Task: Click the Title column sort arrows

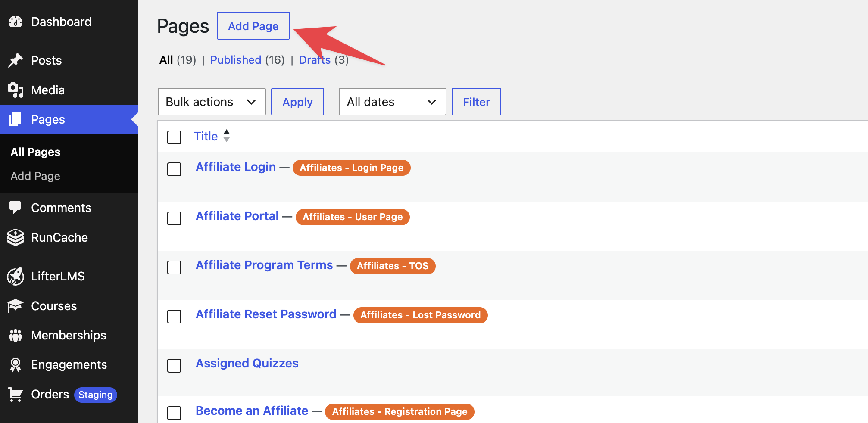Action: coord(227,136)
